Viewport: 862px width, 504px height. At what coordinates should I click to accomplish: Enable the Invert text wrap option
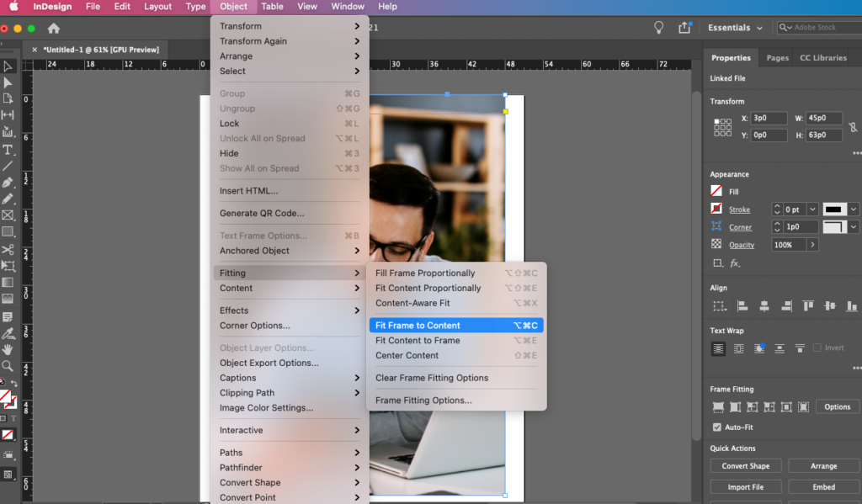coord(816,347)
